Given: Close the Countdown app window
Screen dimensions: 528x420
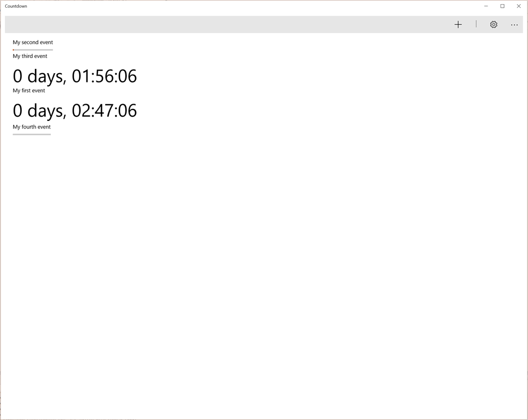Looking at the screenshot, I should coord(519,6).
